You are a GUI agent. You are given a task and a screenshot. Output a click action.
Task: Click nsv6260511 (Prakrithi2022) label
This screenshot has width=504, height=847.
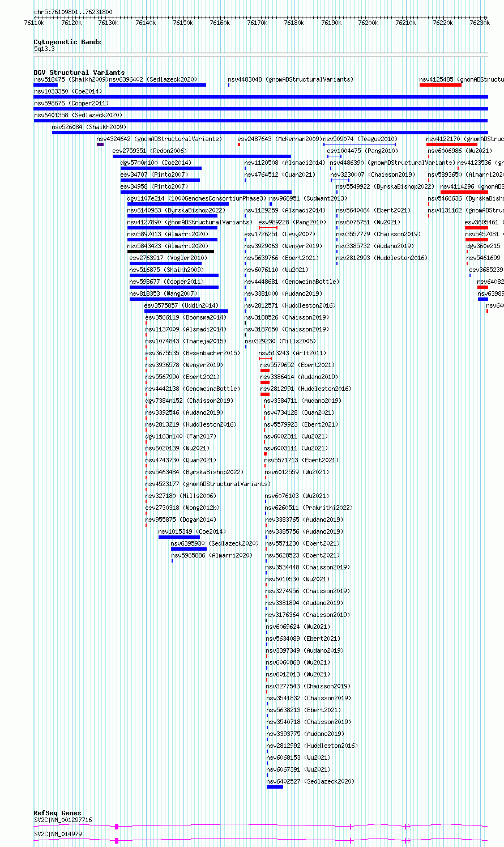(309, 508)
